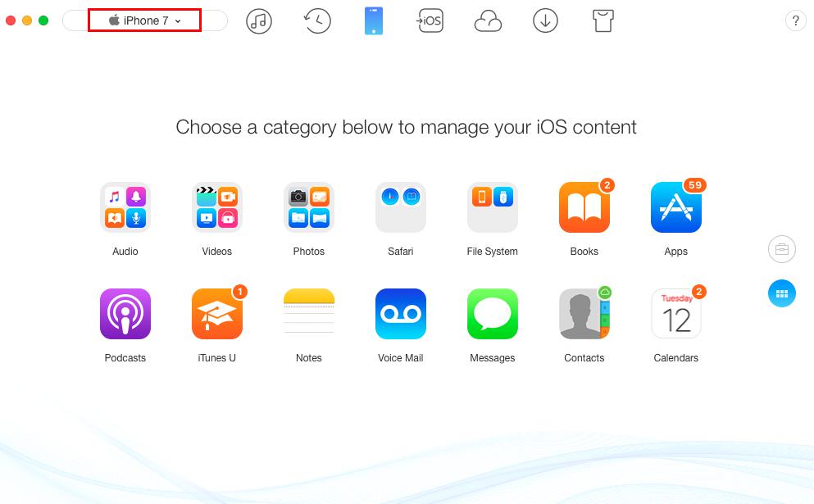The image size is (814, 504).
Task: Open the Contacts category
Action: [584, 314]
